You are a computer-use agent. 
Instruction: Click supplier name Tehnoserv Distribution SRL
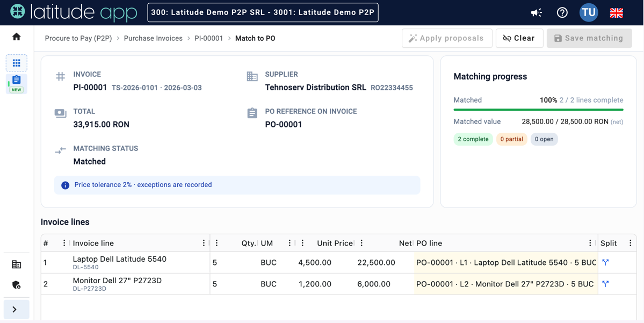point(315,88)
